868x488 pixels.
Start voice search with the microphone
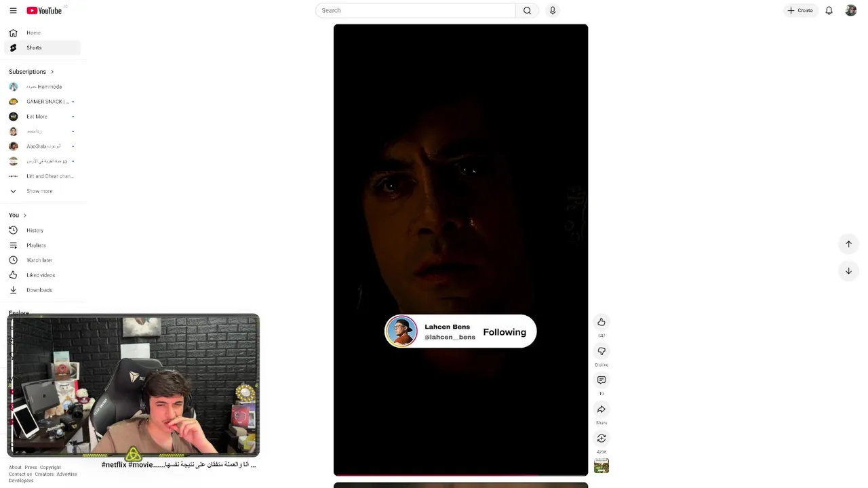click(553, 10)
